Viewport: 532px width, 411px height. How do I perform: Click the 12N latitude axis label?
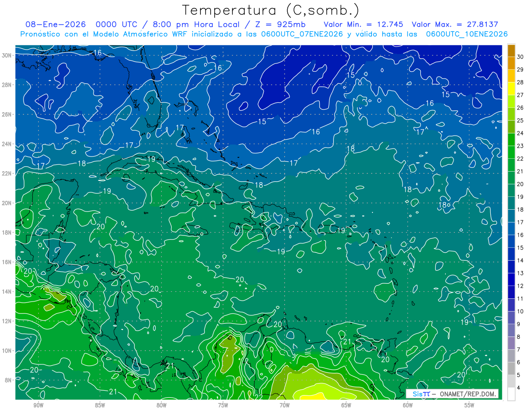(x=8, y=321)
